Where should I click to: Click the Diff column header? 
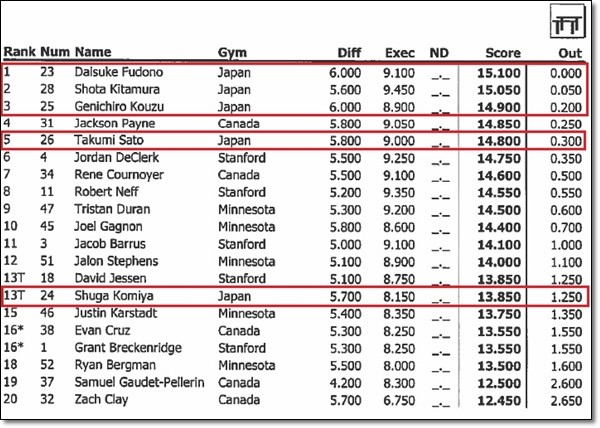349,53
